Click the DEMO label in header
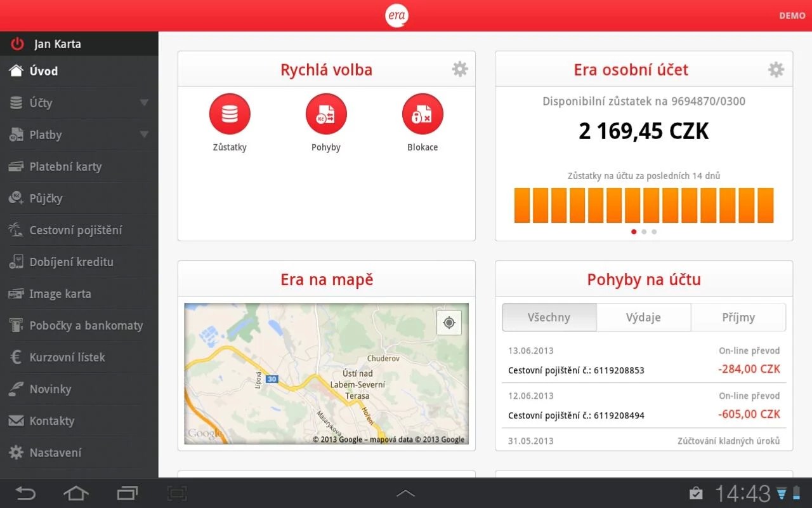 (x=792, y=16)
